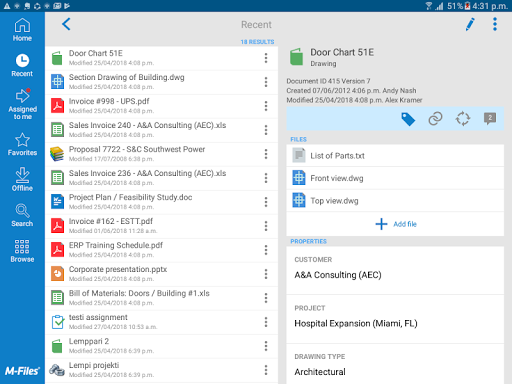This screenshot has width=512, height=384.
Task: Tap the link relationships icon
Action: (435, 119)
